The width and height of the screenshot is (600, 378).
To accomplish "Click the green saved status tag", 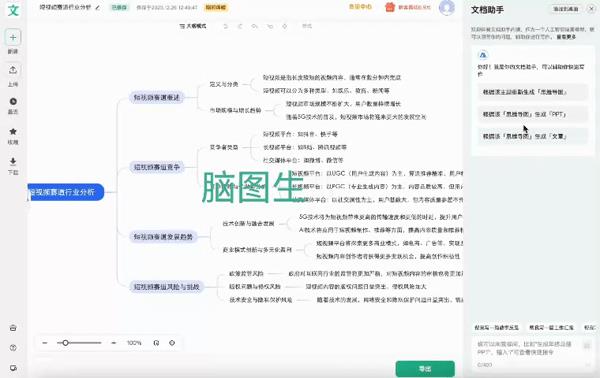I will point(119,7).
